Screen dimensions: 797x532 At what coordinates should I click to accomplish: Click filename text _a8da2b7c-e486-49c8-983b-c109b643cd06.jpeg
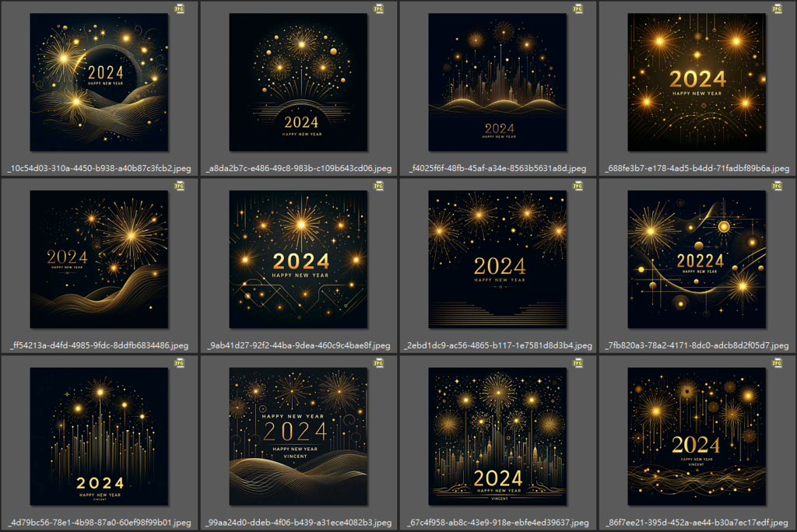[x=298, y=168]
